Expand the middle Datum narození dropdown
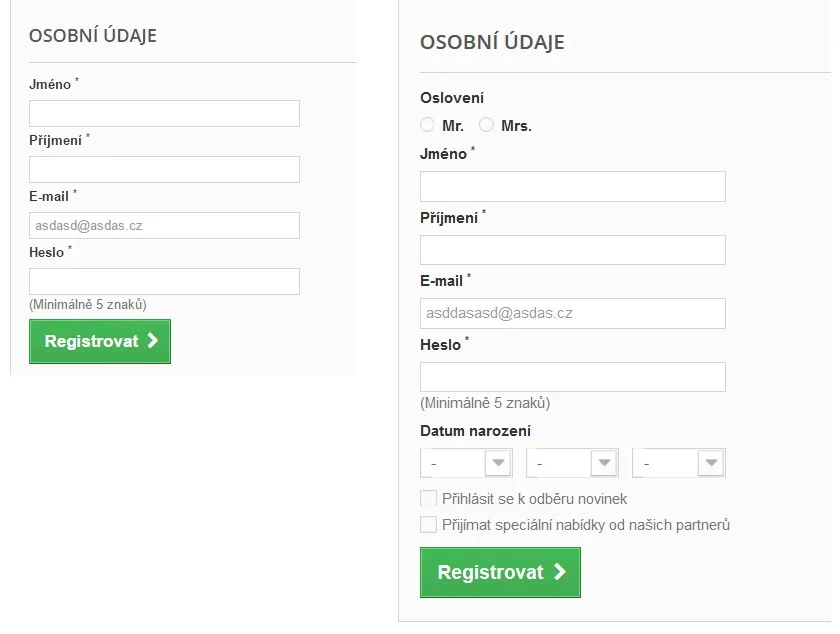840x634 pixels. 572,463
